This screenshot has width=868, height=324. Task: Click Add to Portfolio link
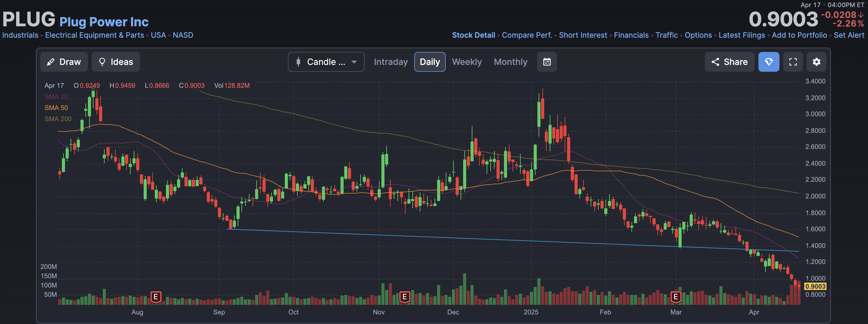[799, 35]
